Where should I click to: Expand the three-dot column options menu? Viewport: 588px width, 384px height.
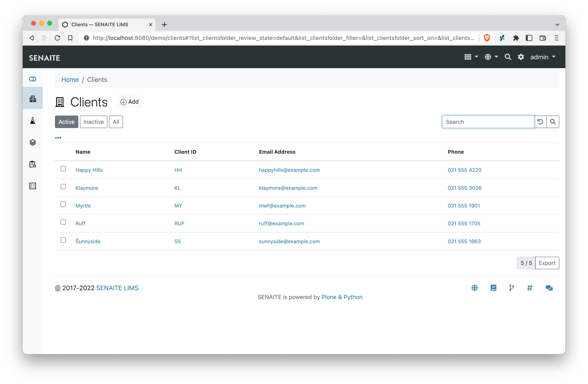point(58,138)
